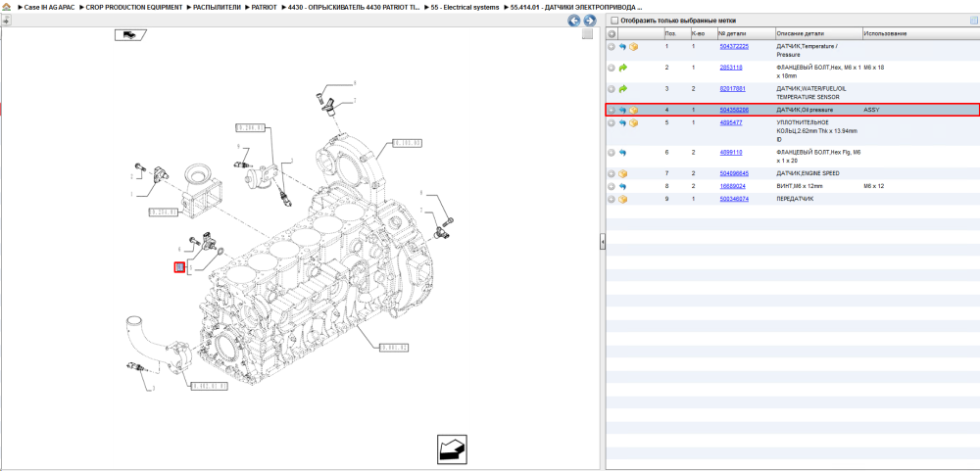Go to previous diagram with back arrow
Screen dimensions: 980x471
point(573,21)
